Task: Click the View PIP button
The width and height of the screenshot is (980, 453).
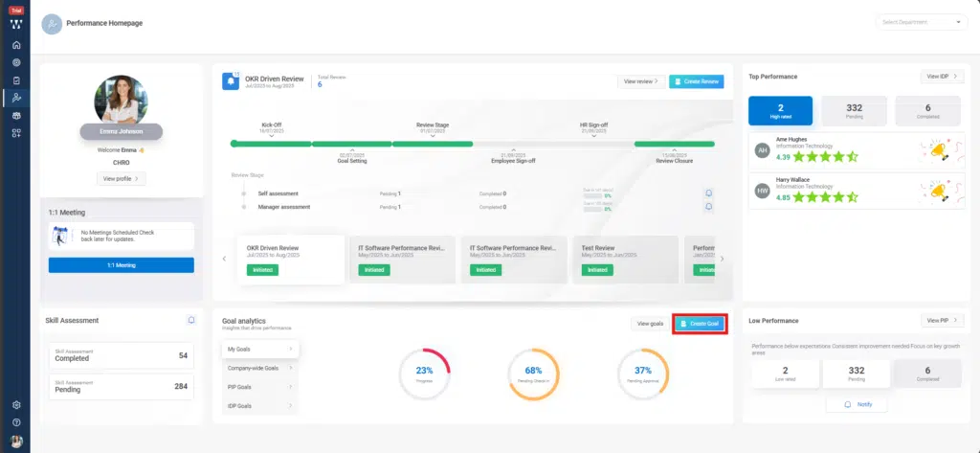Action: click(942, 320)
